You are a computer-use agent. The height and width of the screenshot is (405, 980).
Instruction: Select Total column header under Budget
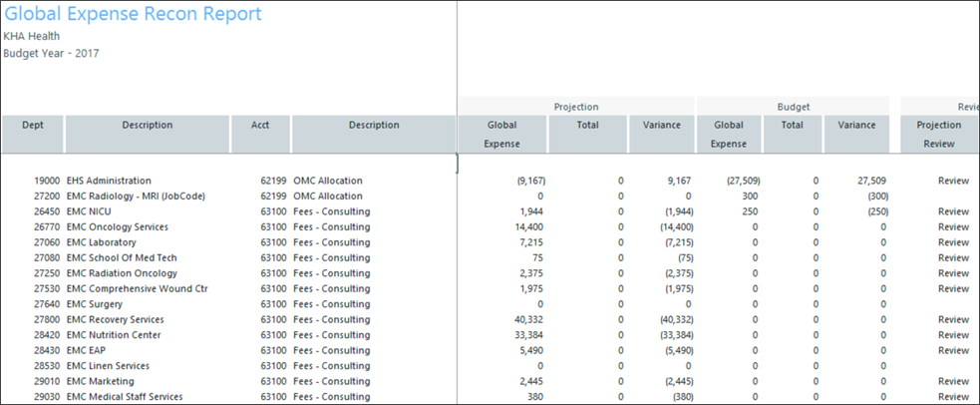(x=792, y=126)
